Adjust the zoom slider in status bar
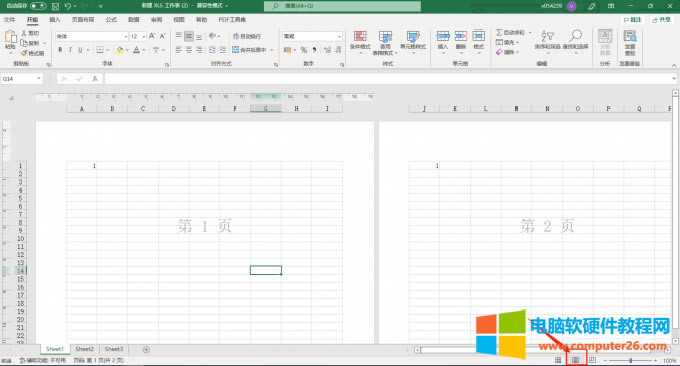Screen dimensions: 680x366 pyautogui.click(x=631, y=360)
